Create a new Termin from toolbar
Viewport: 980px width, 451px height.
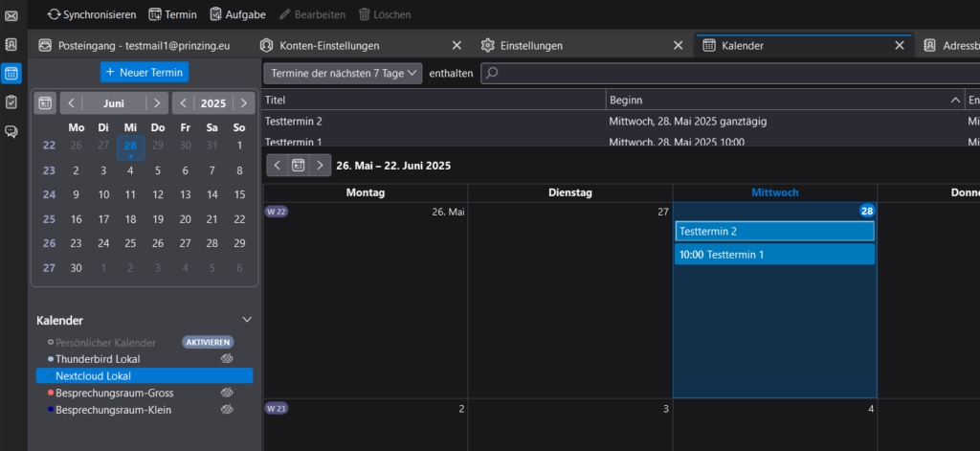point(172,14)
